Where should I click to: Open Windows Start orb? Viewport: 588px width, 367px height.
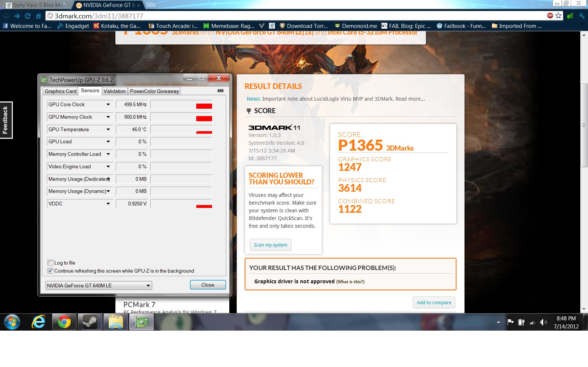coord(12,322)
